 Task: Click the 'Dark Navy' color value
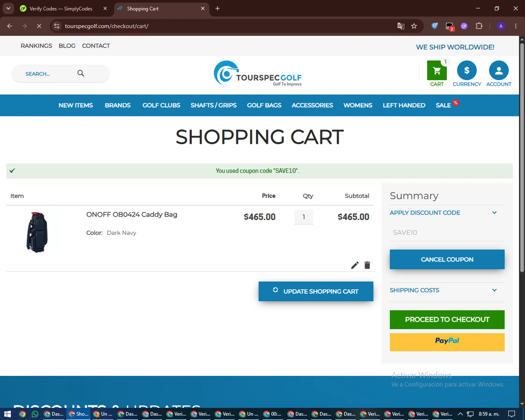[x=121, y=233]
